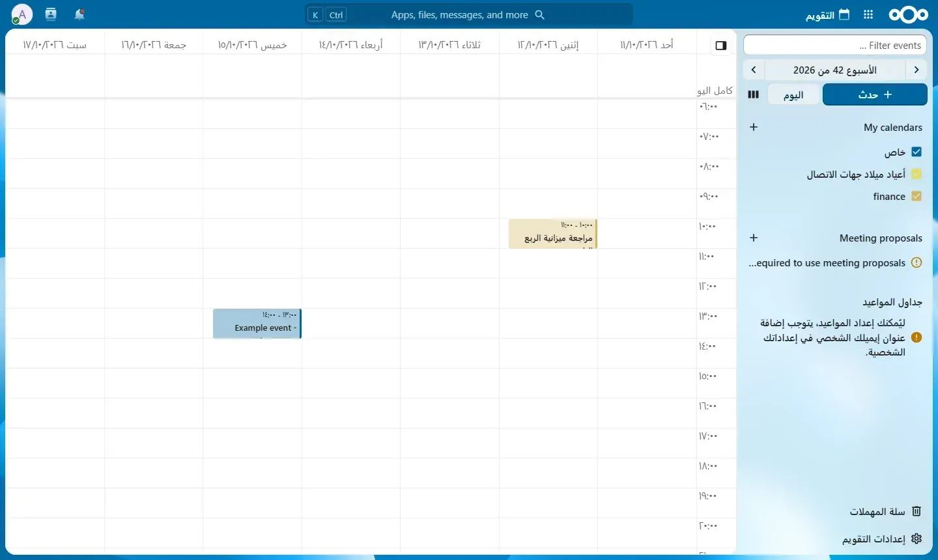The image size is (938, 560).
Task: Toggle the خاص calendar checkbox
Action: coord(917,152)
